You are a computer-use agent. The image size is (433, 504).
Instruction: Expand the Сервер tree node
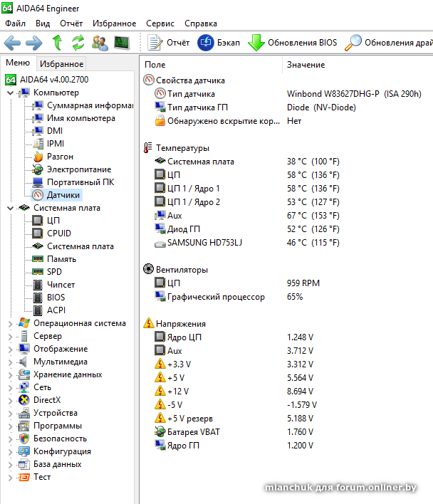(x=10, y=337)
